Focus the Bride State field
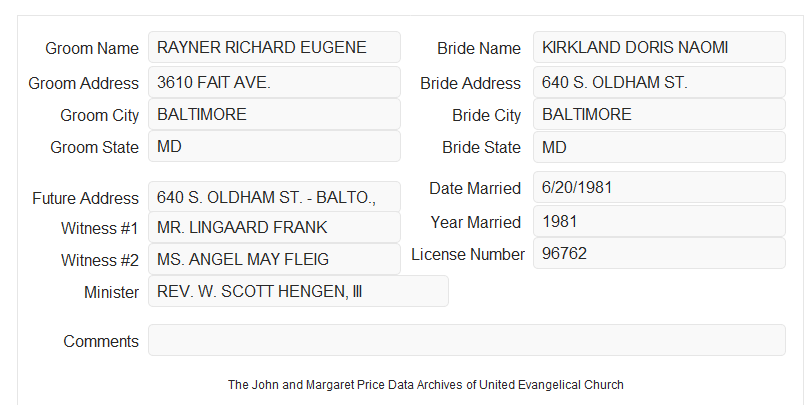Image resolution: width=805 pixels, height=405 pixels. point(659,147)
